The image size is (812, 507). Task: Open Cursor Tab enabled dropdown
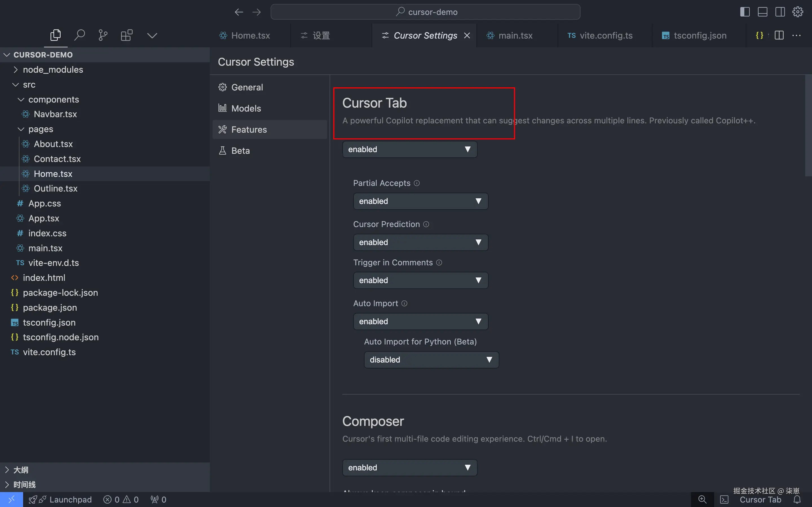point(409,149)
